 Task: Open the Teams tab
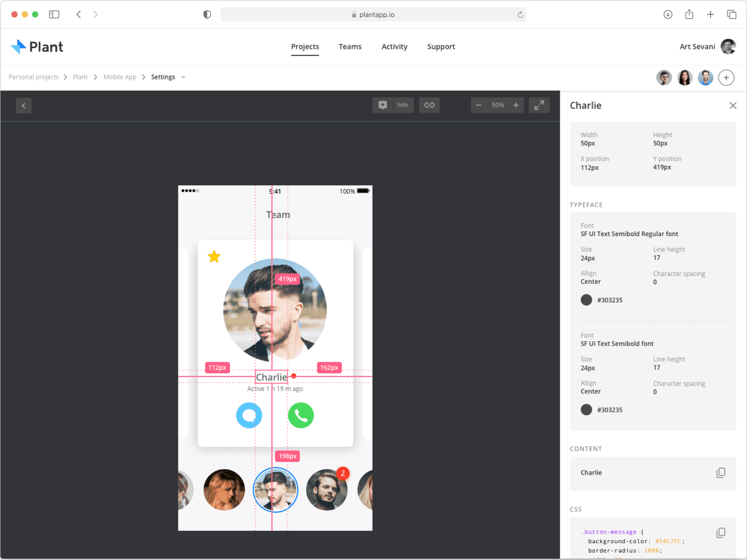point(350,47)
